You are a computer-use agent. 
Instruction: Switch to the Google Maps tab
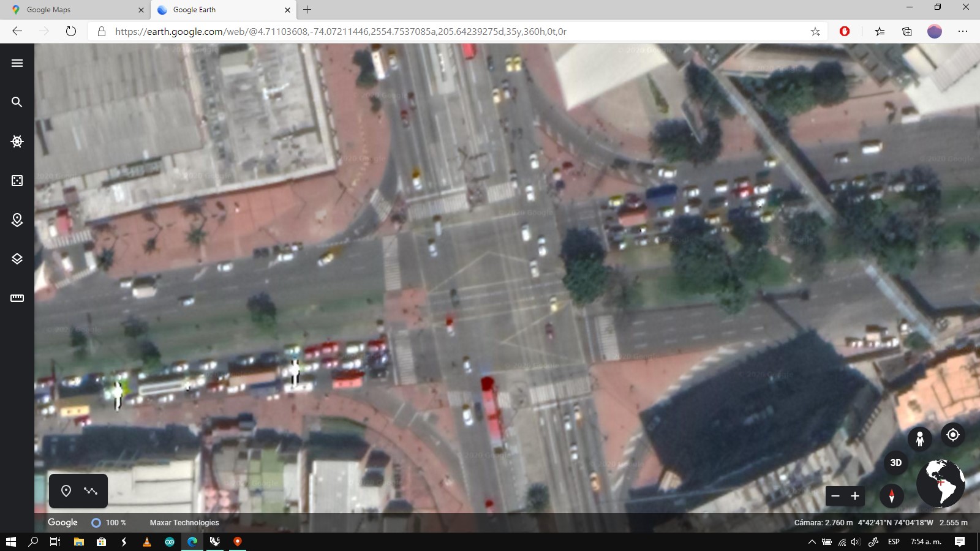tap(73, 10)
